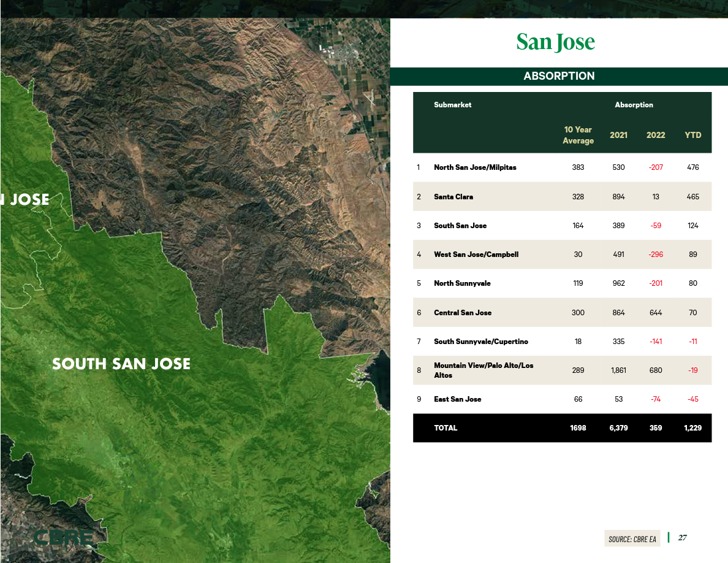Click Mountain View row 2021 value 1,861
The image size is (728, 563).
[x=618, y=370]
